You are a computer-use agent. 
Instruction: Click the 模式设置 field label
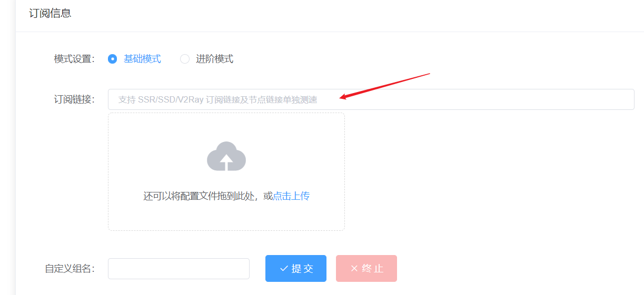pyautogui.click(x=74, y=59)
